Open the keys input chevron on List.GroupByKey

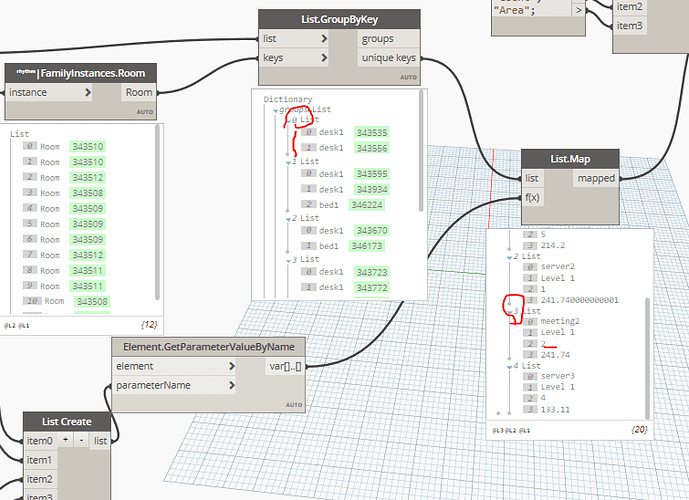coord(324,58)
